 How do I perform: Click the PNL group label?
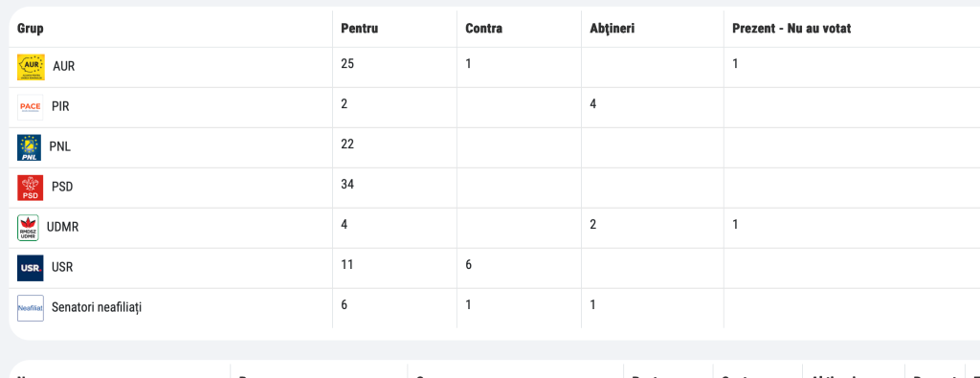(x=60, y=146)
